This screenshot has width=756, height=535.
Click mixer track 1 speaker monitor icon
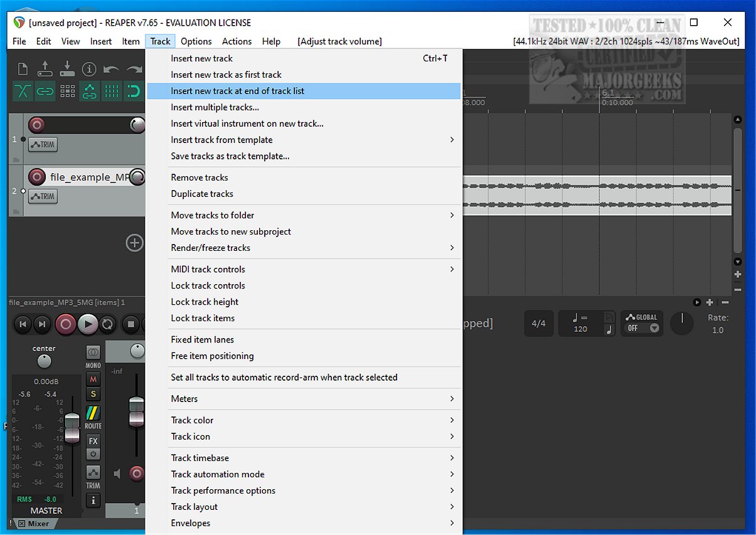click(117, 474)
